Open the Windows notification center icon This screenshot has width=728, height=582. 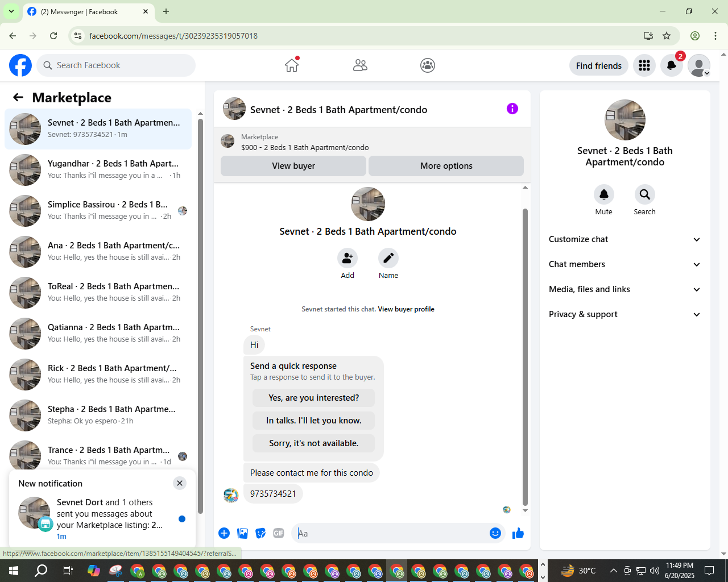coord(709,570)
